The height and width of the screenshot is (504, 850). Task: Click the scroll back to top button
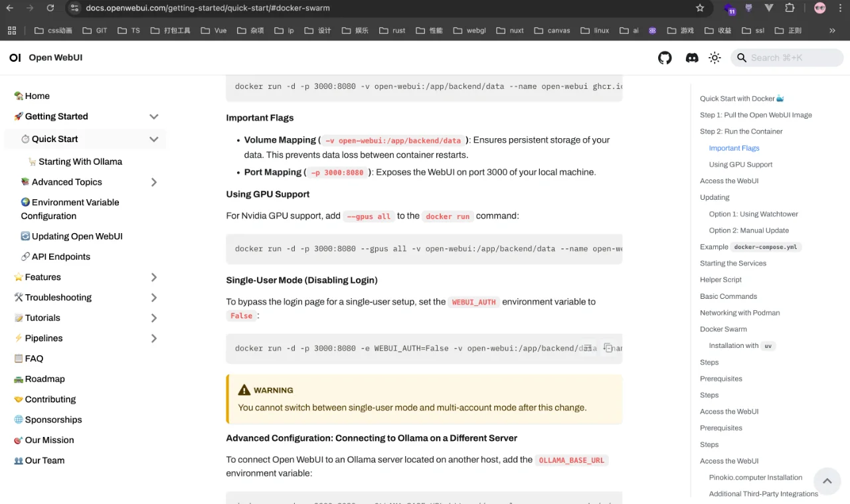point(827,481)
